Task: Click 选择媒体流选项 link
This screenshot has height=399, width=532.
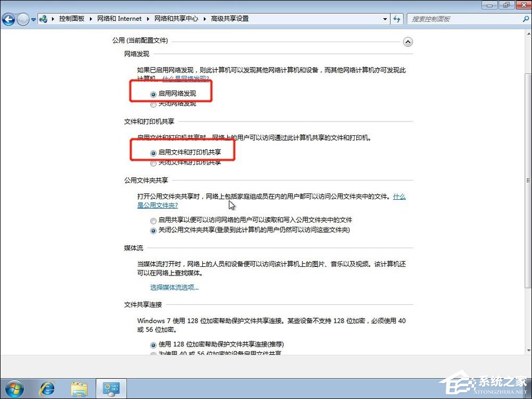Action: (173, 287)
